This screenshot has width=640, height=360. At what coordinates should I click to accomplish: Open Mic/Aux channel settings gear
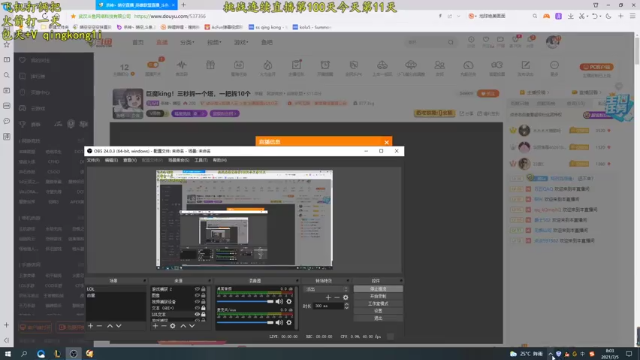coord(289,322)
